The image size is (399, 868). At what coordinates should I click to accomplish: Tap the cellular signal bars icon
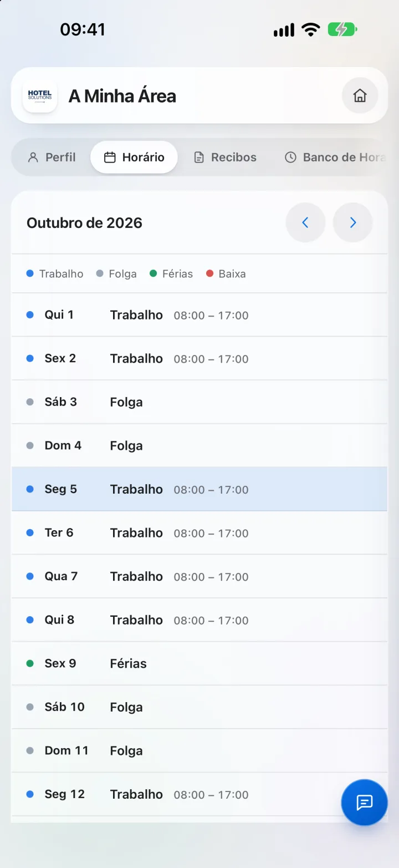284,30
